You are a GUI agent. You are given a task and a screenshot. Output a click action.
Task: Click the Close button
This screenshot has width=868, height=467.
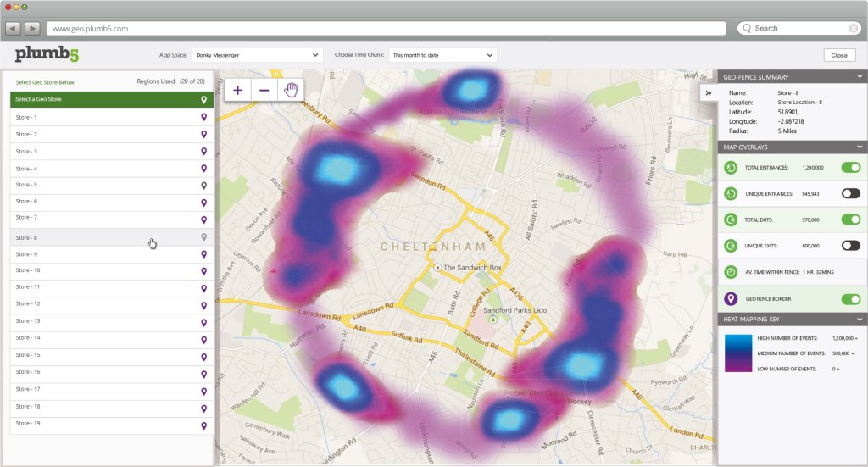click(839, 55)
